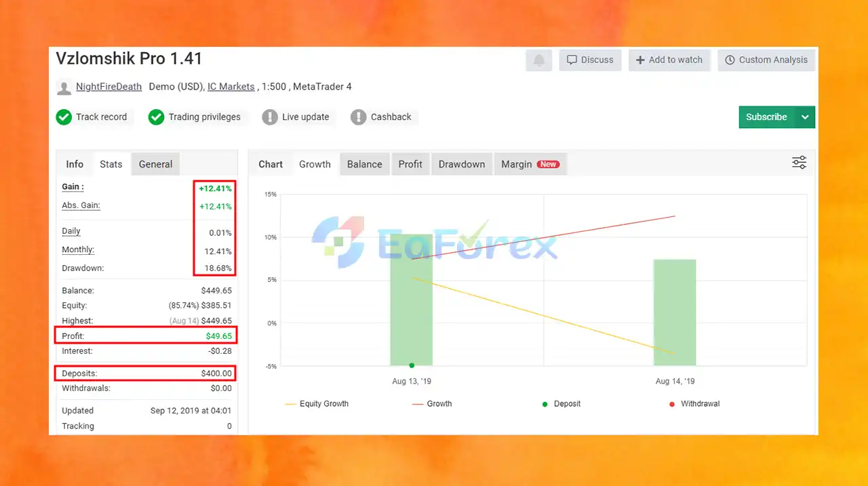
Task: Click the Live update warning icon
Action: pos(270,117)
